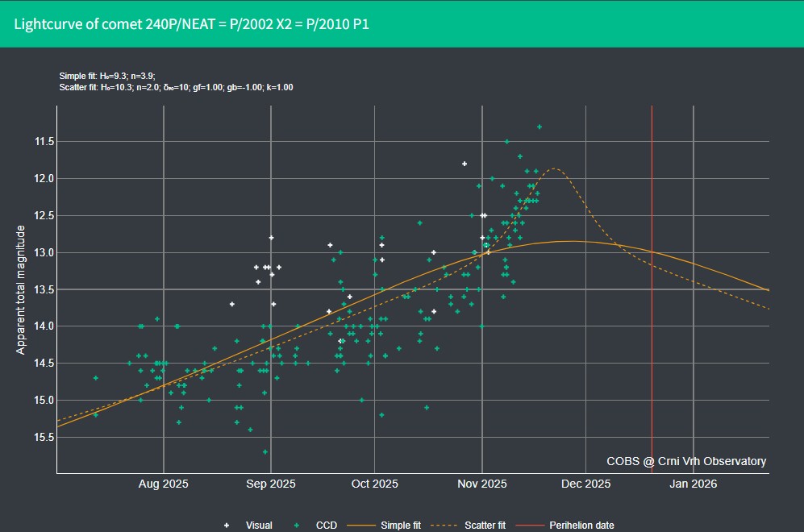Click the COBS @ Crni Vrh Observatory watermark

pos(686,461)
